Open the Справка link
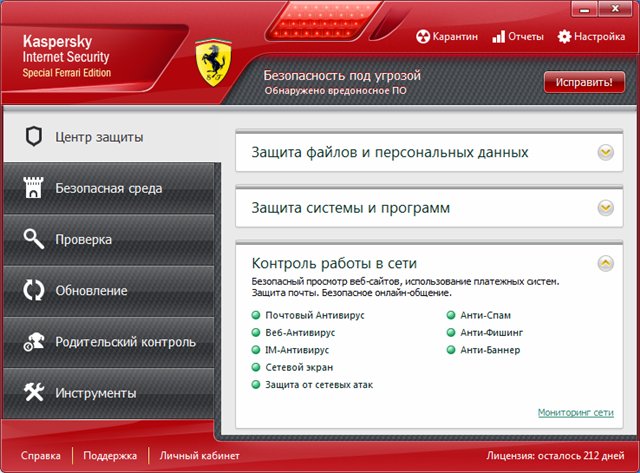The width and height of the screenshot is (640, 473). click(x=41, y=455)
